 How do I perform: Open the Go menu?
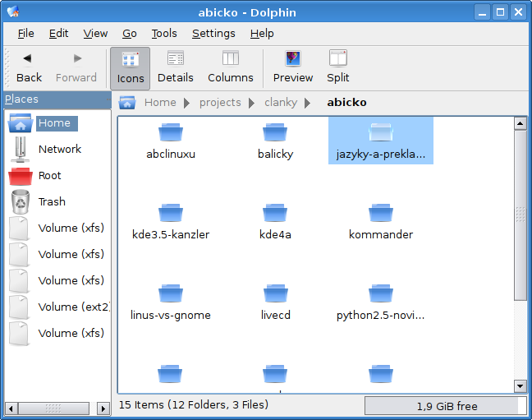click(x=129, y=34)
